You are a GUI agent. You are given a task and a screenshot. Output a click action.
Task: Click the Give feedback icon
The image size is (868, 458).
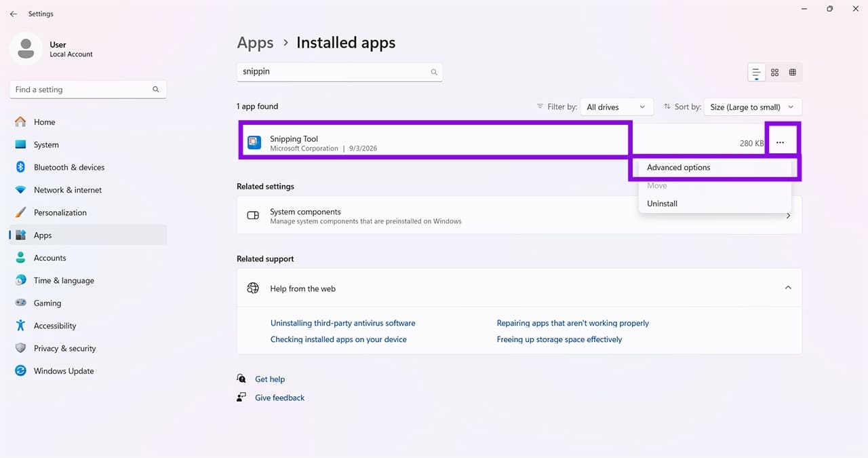click(x=241, y=398)
